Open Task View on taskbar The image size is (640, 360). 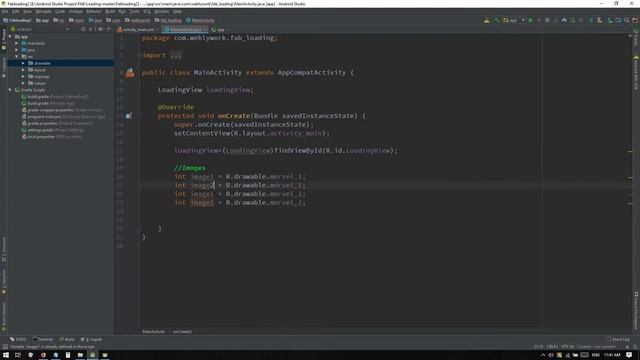(18, 355)
